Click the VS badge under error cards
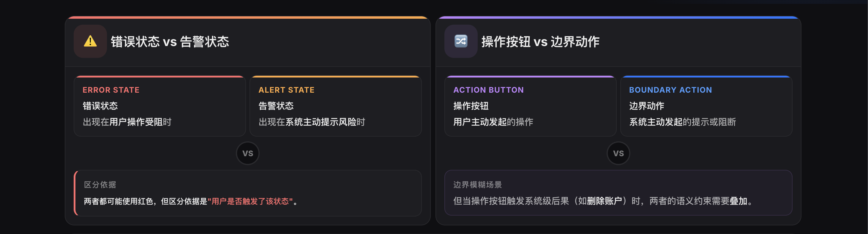Screen dimensions: 868x234 pos(247,153)
